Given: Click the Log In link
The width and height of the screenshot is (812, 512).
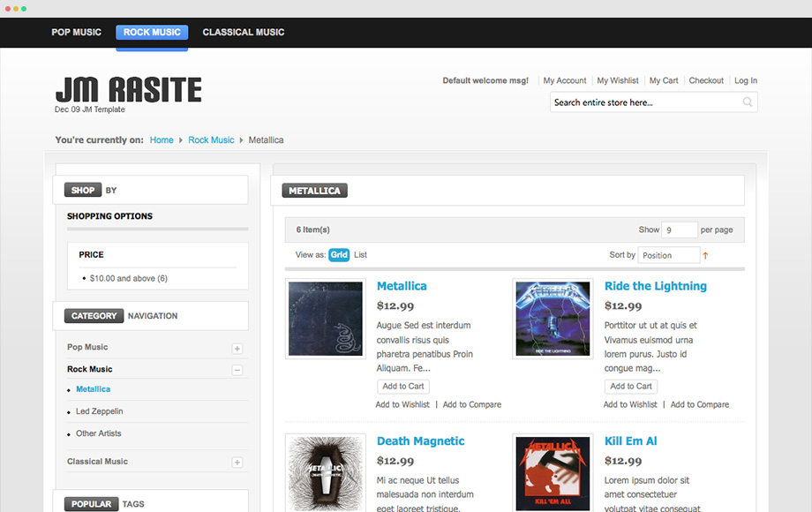Looking at the screenshot, I should [746, 80].
